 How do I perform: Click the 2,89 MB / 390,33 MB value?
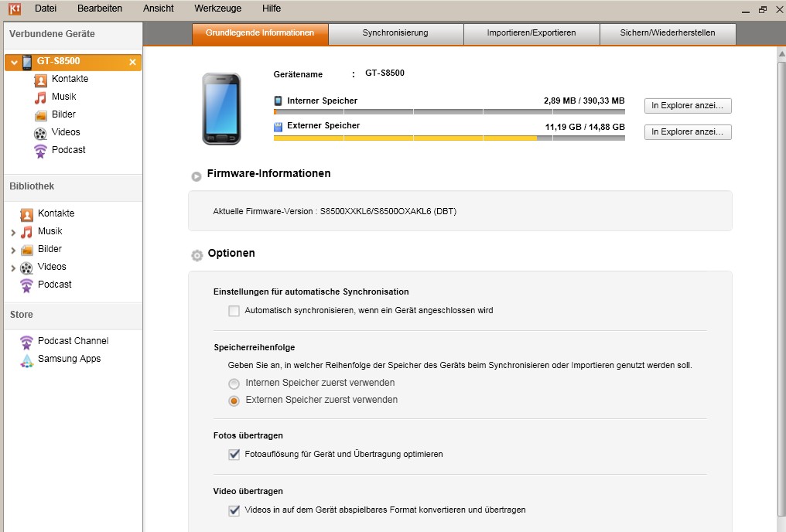tap(584, 101)
